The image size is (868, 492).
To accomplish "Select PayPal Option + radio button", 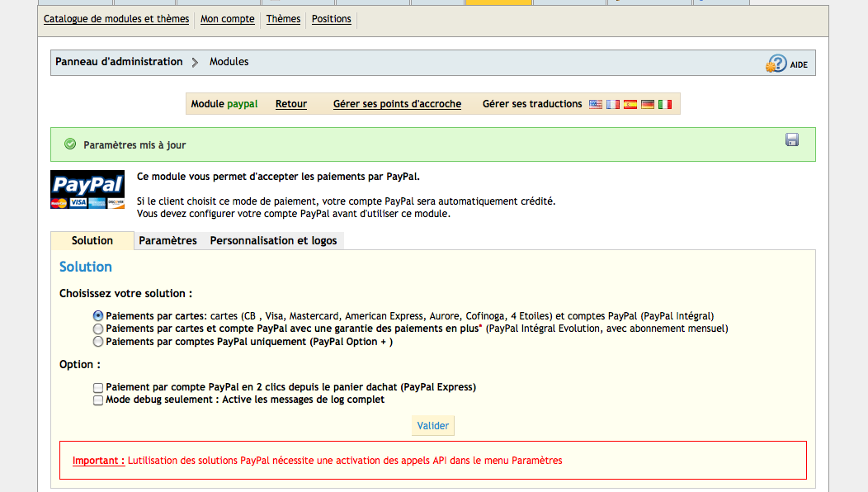I will (x=98, y=342).
